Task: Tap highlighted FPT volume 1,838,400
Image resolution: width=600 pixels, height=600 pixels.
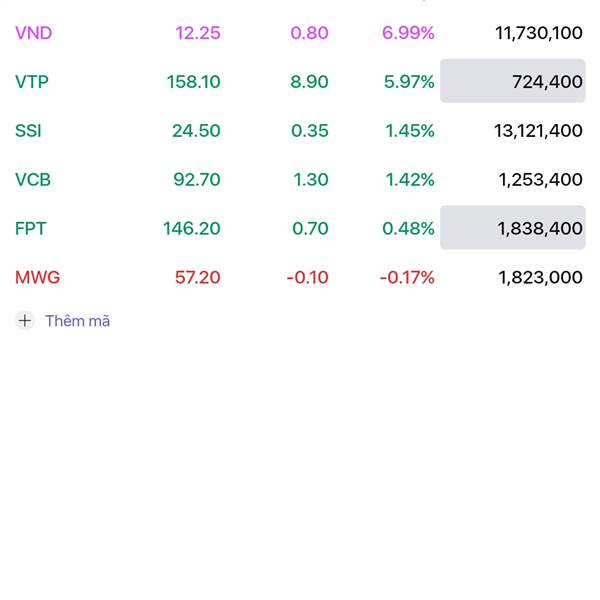Action: tap(512, 228)
